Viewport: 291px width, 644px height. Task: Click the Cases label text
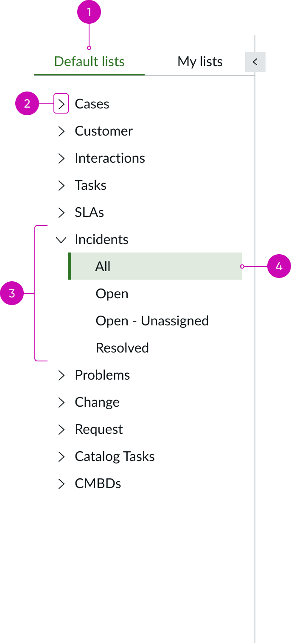[x=92, y=103]
